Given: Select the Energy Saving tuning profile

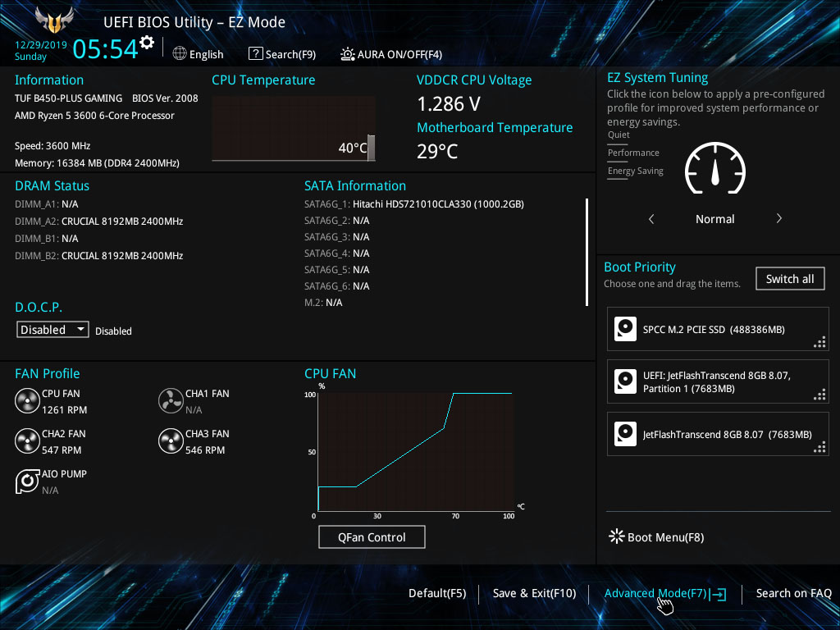Looking at the screenshot, I should click(636, 171).
